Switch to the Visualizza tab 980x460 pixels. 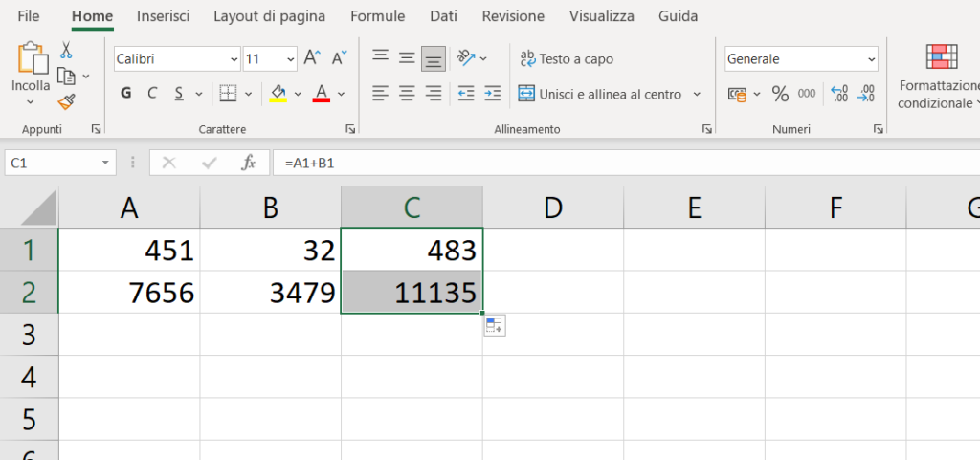601,16
